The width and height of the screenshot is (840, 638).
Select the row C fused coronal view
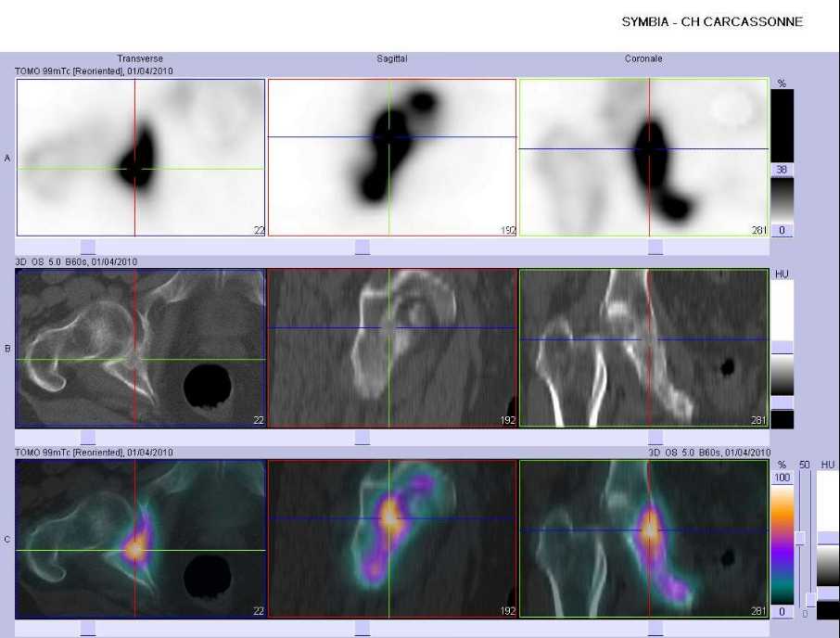[x=643, y=539]
